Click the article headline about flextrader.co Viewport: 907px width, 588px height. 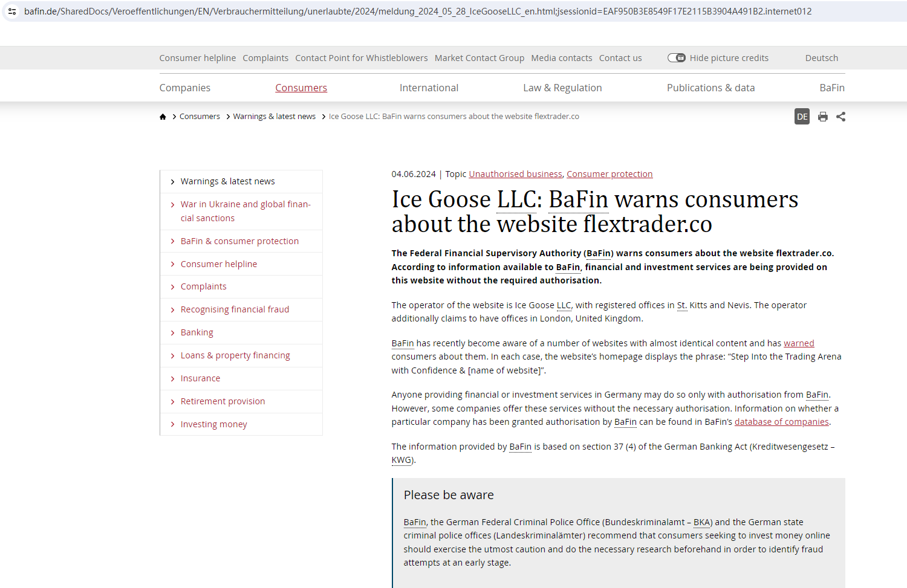(x=595, y=212)
